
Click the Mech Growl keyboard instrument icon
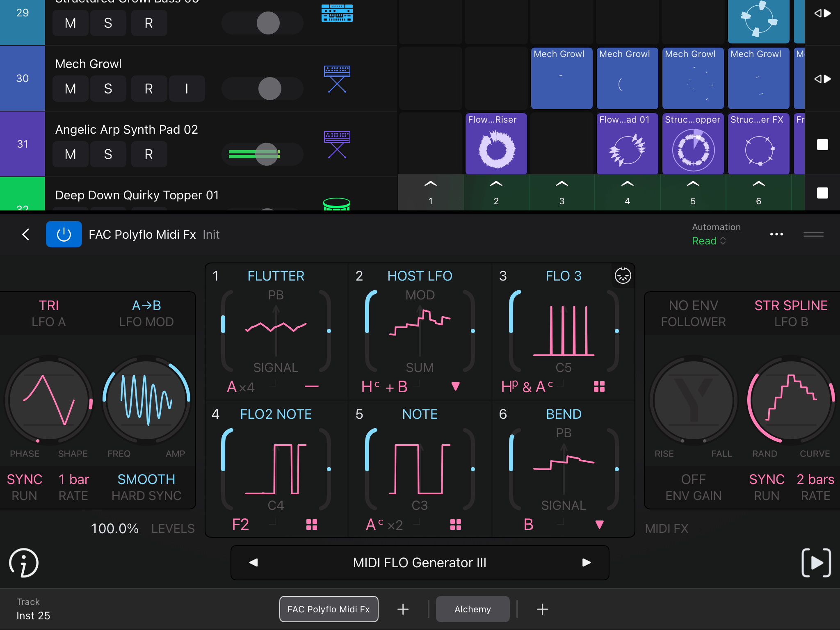click(x=337, y=79)
